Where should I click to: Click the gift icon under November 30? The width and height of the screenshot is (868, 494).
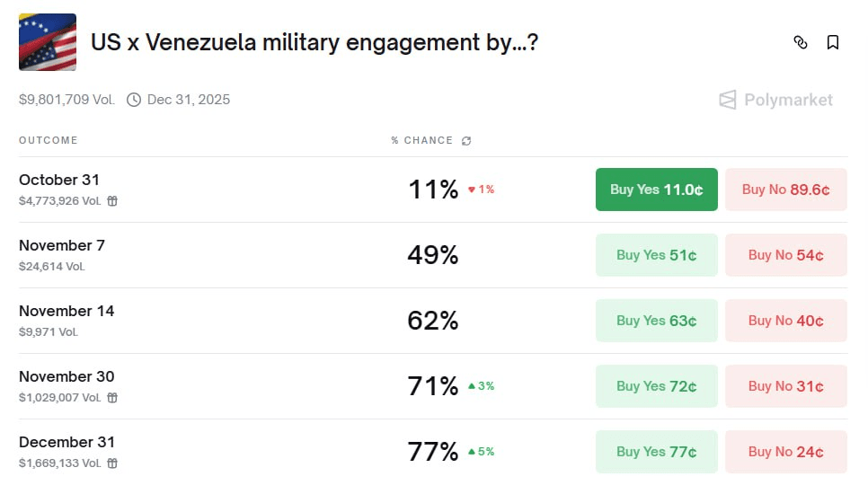pos(112,398)
